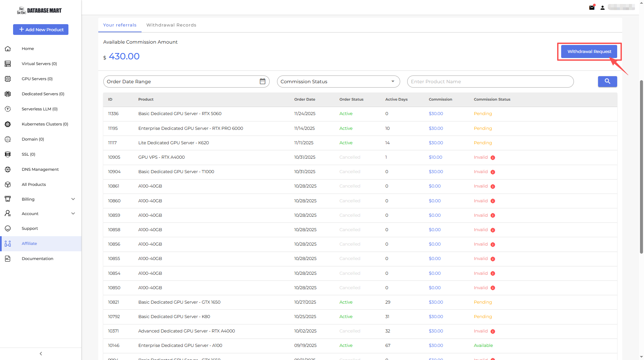Open Domain globe icon

point(8,139)
